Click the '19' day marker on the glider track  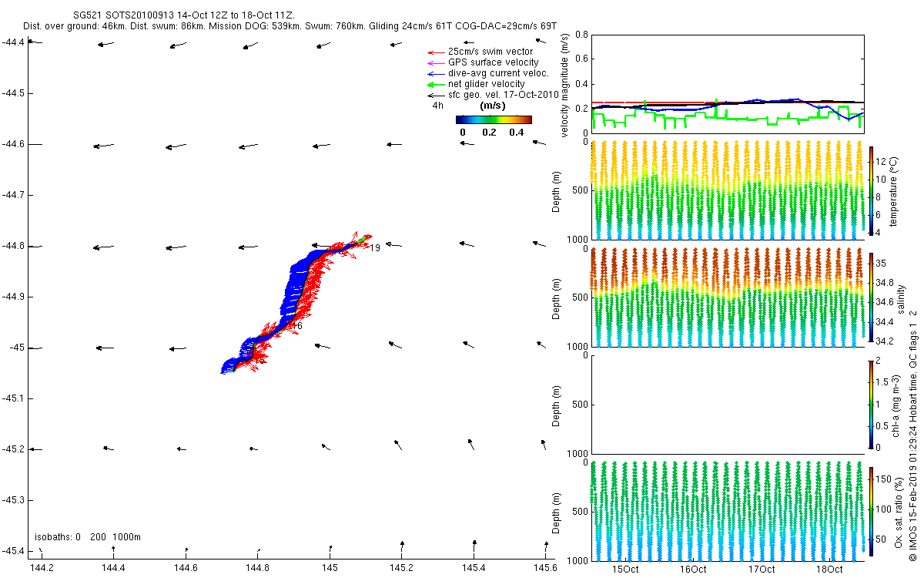[x=375, y=248]
